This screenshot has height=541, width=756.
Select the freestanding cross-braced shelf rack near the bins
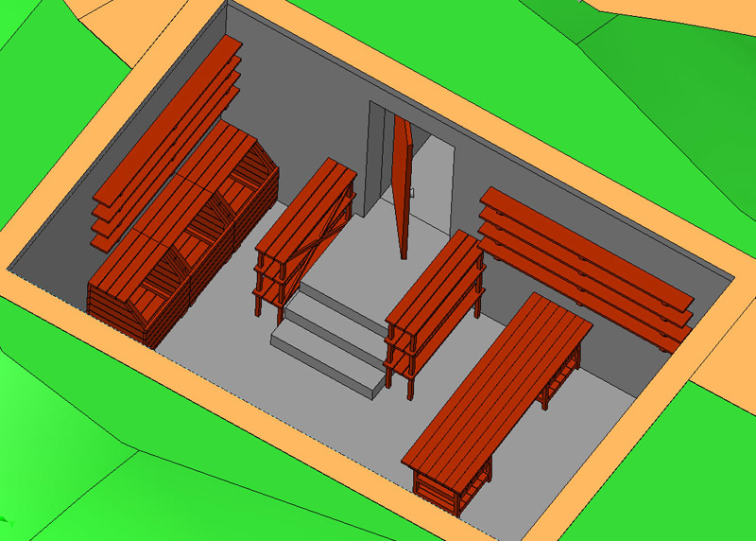pos(305,240)
